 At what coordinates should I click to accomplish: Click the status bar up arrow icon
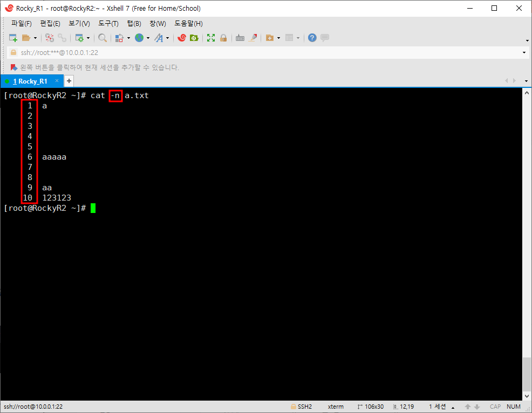(x=468, y=407)
